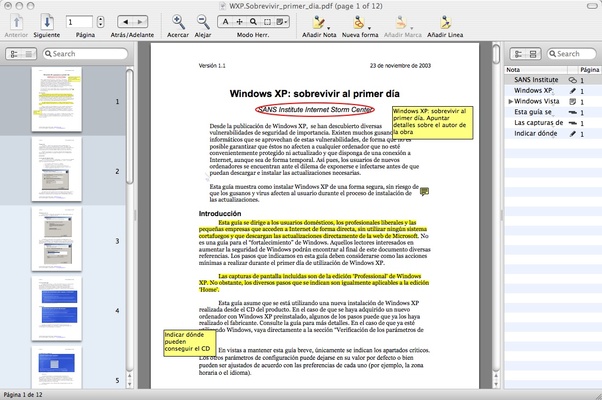Screen dimensions: 602x400
Task: Click the anchored note icon in the document
Action: click(x=424, y=191)
